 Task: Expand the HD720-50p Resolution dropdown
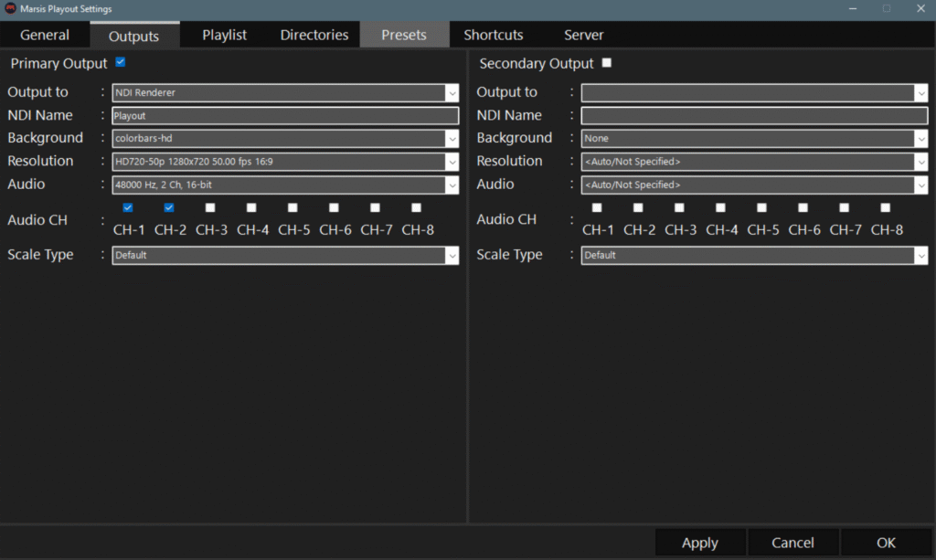tap(452, 161)
